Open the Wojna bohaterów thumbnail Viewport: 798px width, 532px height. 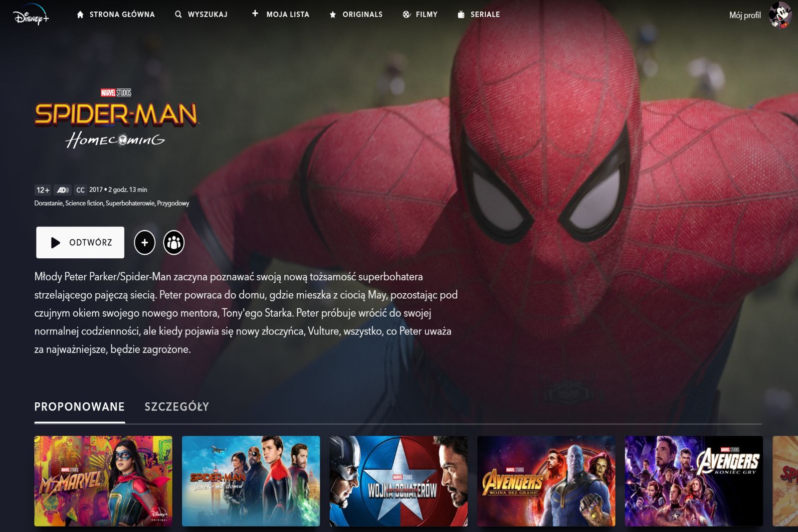(x=399, y=481)
